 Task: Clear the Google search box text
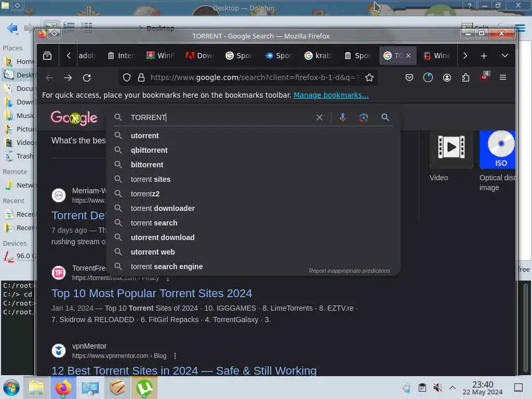[320, 117]
